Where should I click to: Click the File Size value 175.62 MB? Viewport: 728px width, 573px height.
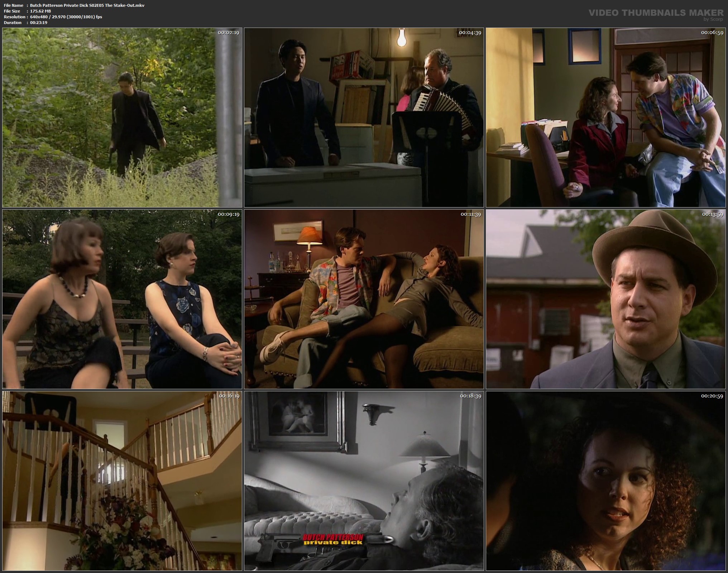click(40, 11)
